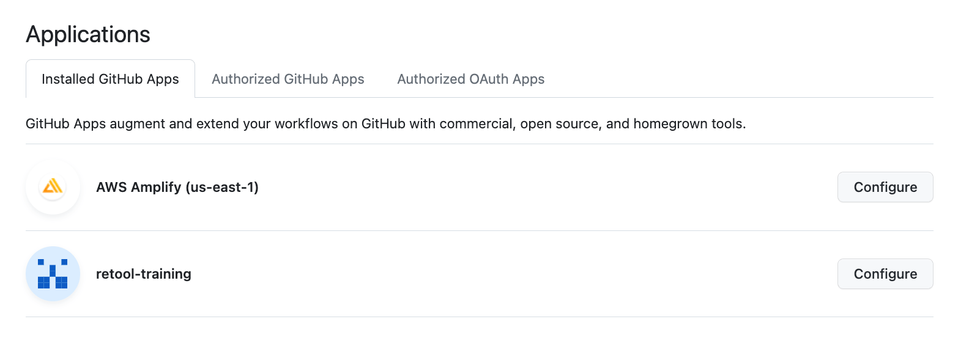The height and width of the screenshot is (352, 980).
Task: Switch to the Authorized GitHub Apps tab
Action: [x=288, y=79]
